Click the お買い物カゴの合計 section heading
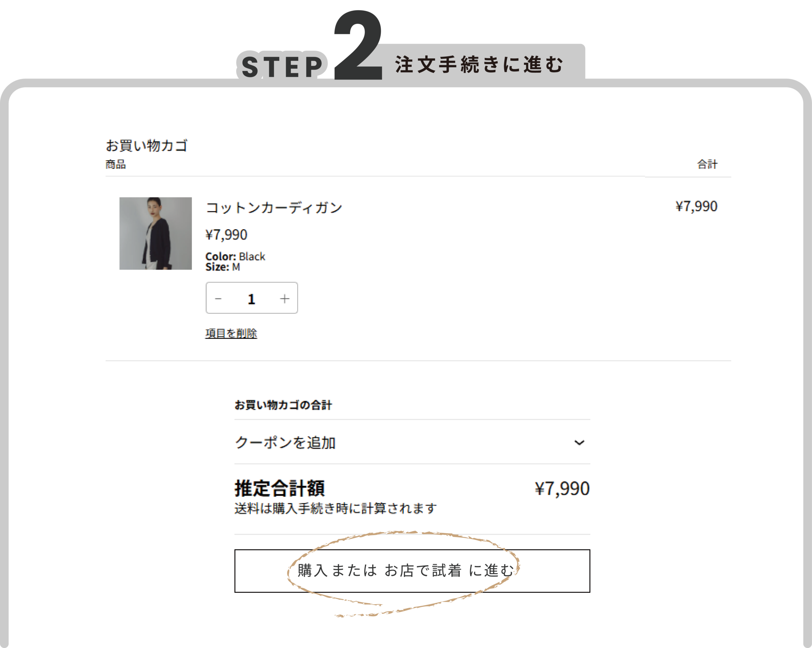Image resolution: width=812 pixels, height=648 pixels. [x=283, y=405]
